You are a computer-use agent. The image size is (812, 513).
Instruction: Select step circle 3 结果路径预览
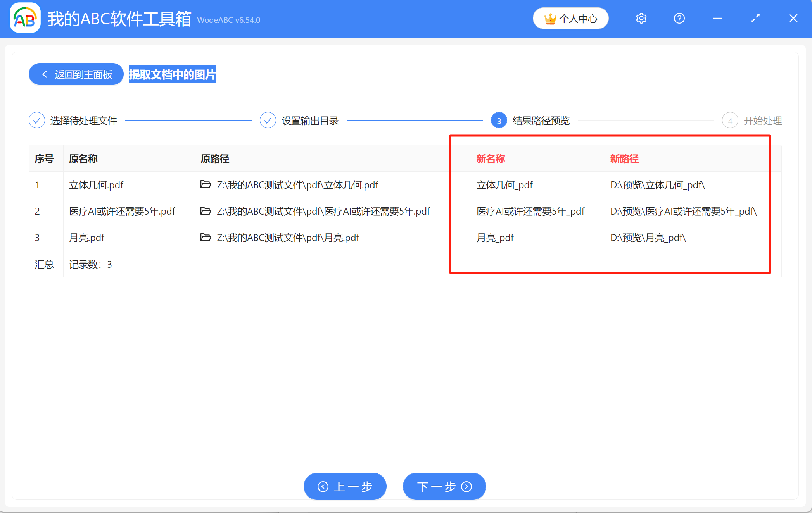pos(499,120)
